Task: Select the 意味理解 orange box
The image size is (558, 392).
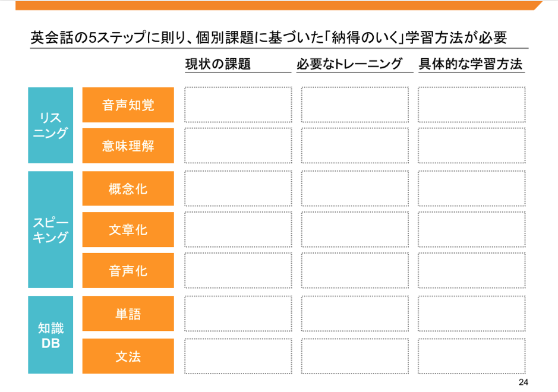Action: 128,146
